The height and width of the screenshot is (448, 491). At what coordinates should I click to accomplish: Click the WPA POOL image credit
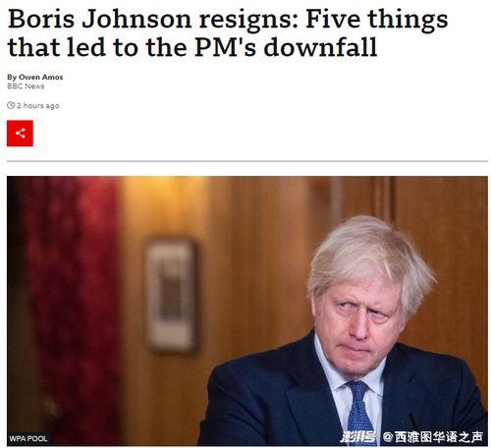(x=28, y=438)
